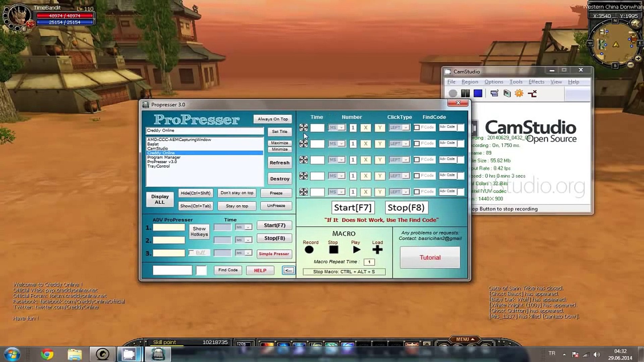Open the CamStudio File menu
Viewport: 644px width, 362px height.
[451, 82]
